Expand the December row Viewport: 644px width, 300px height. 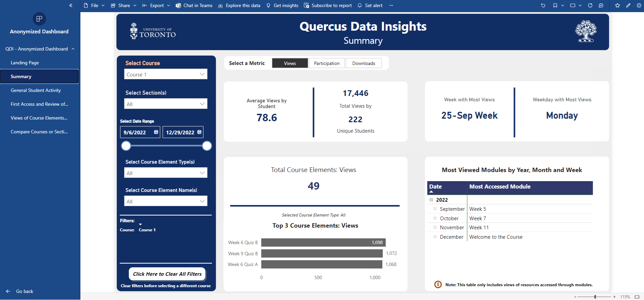[x=435, y=237]
